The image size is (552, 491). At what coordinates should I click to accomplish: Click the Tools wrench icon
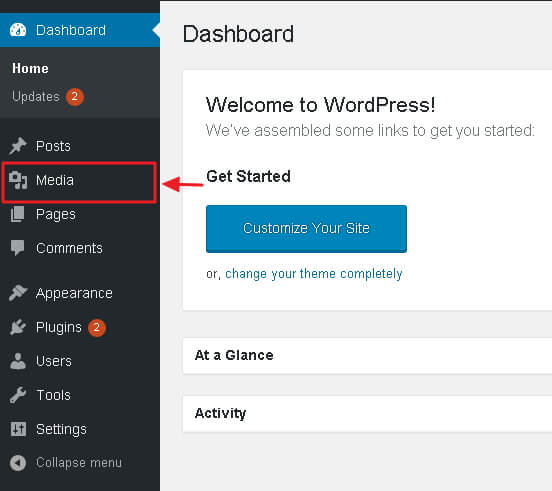18,395
